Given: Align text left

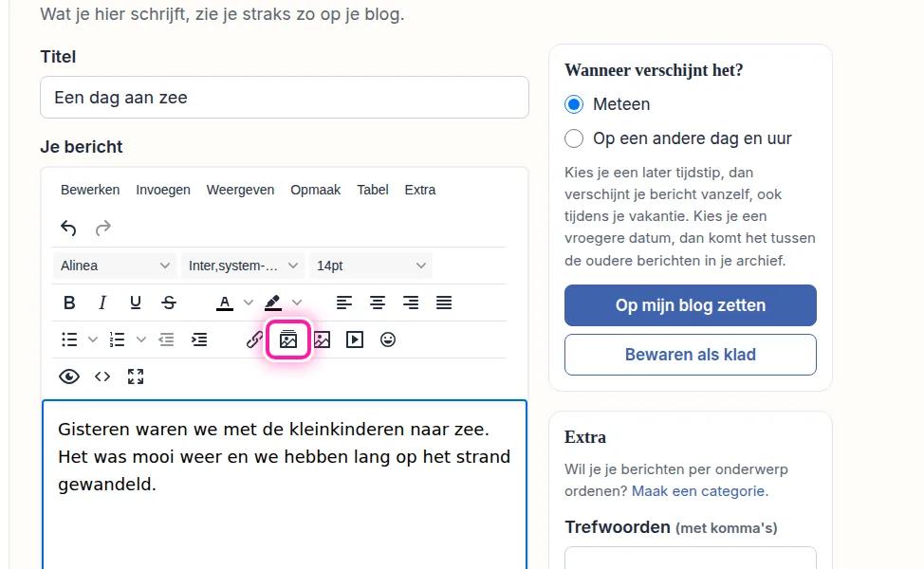Looking at the screenshot, I should (344, 303).
